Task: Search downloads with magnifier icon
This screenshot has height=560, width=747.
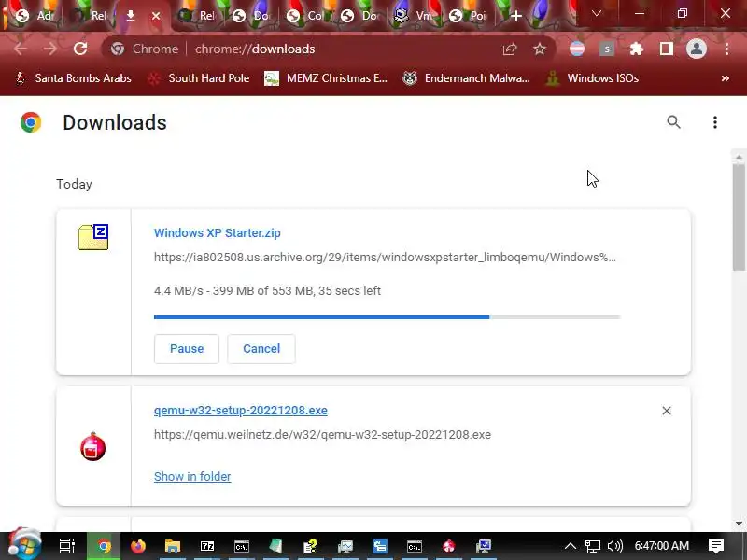Action: pos(673,122)
